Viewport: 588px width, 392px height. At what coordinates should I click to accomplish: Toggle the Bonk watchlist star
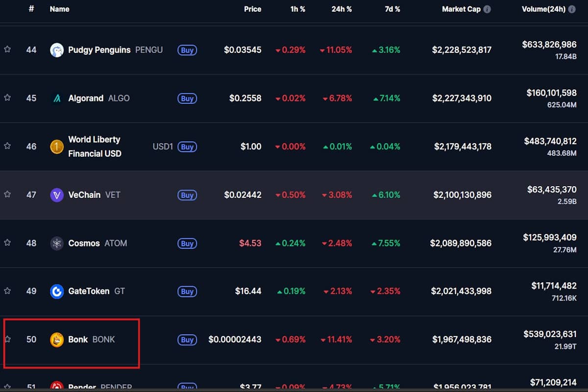[x=7, y=339]
